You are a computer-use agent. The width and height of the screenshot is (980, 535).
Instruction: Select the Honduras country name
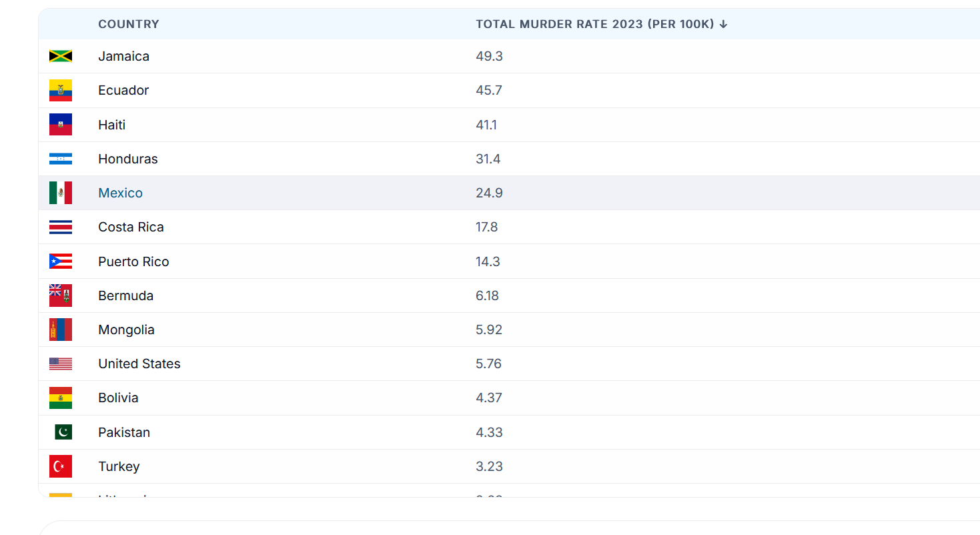[128, 159]
